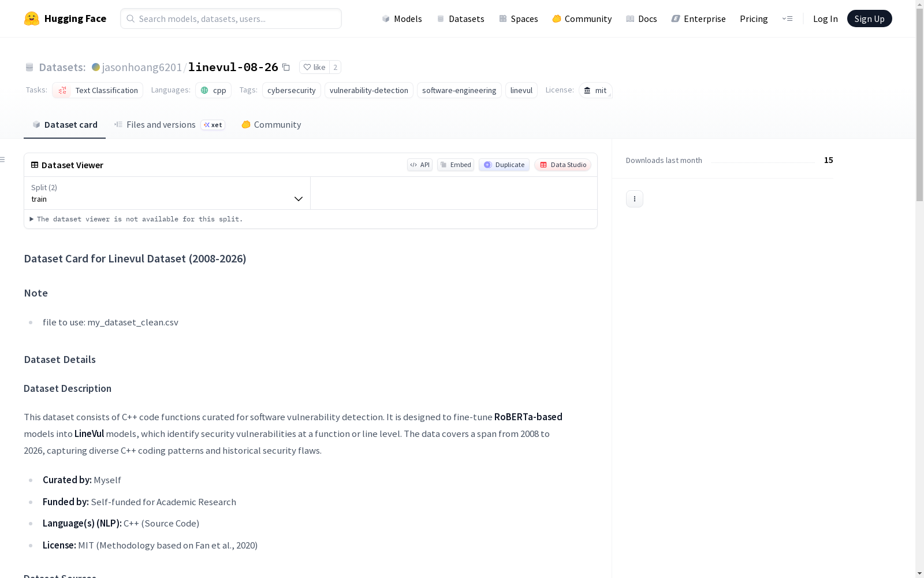This screenshot has width=924, height=578.
Task: Click the Text Classification task icon
Action: point(62,90)
